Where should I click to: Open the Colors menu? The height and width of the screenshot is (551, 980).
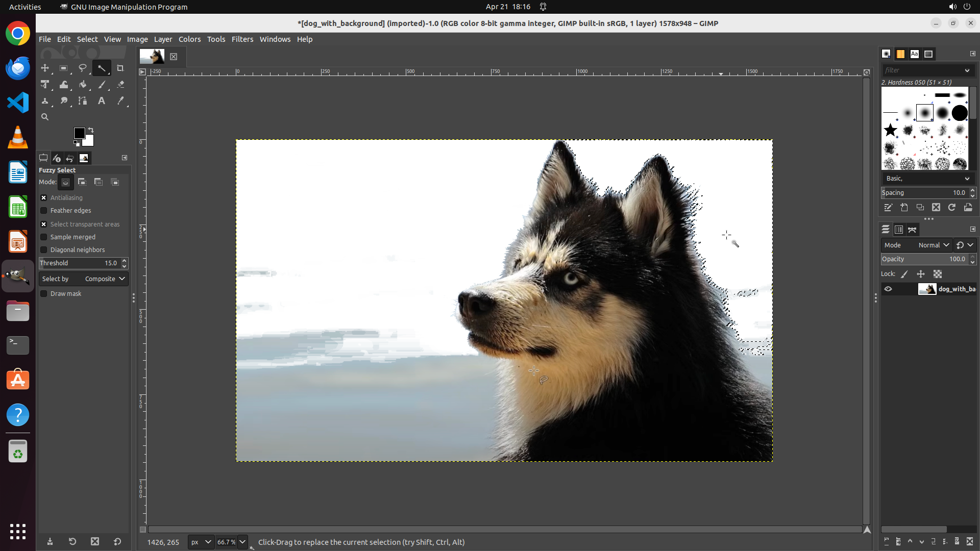tap(189, 39)
